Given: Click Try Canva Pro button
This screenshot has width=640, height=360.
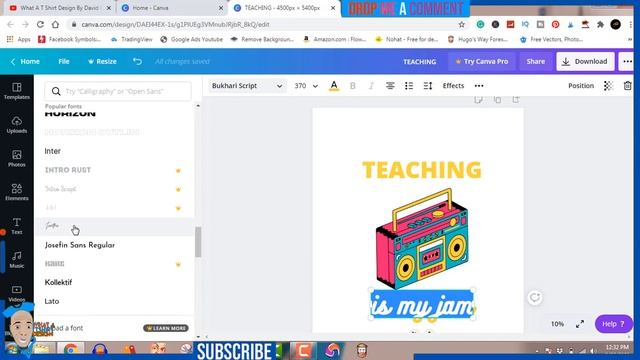Looking at the screenshot, I should click(482, 61).
